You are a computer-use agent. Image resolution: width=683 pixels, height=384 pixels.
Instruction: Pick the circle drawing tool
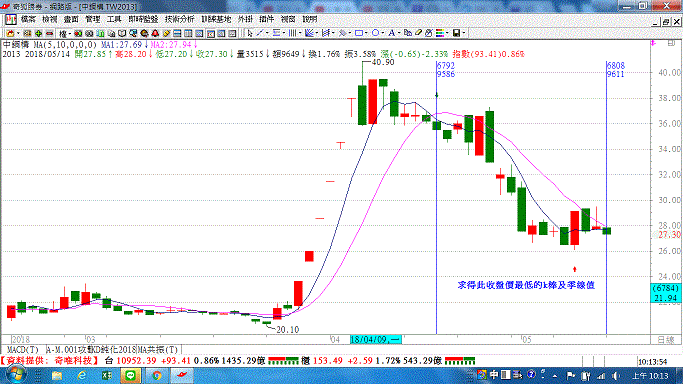coord(375,33)
